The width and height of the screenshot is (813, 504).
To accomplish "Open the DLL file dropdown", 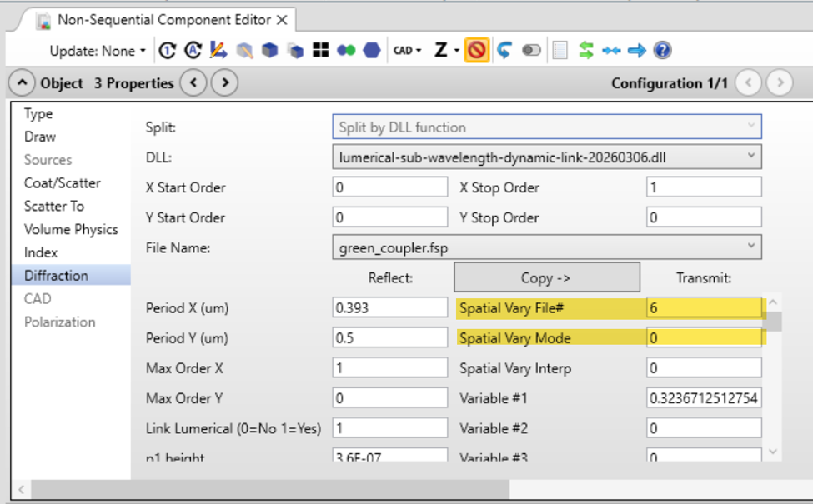I will click(547, 157).
